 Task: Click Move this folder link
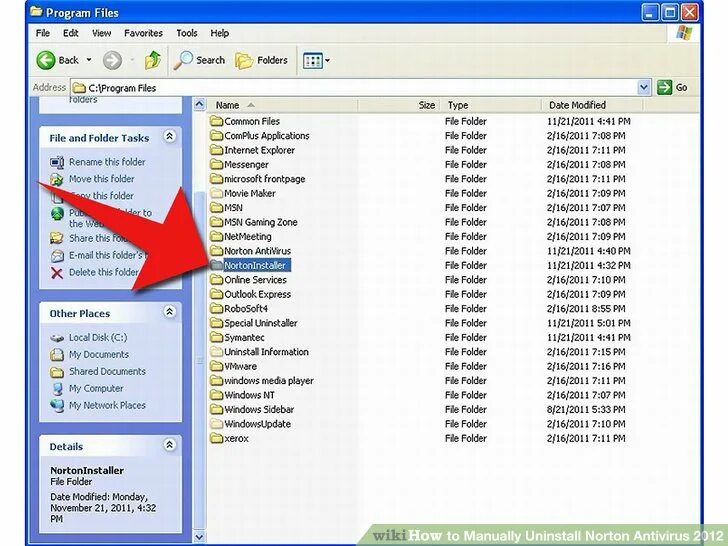click(101, 179)
